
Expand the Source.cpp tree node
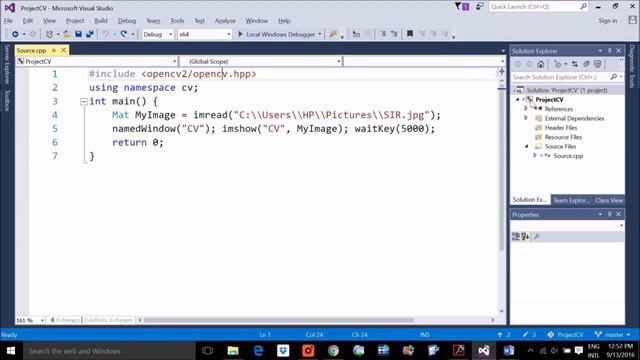click(x=534, y=156)
